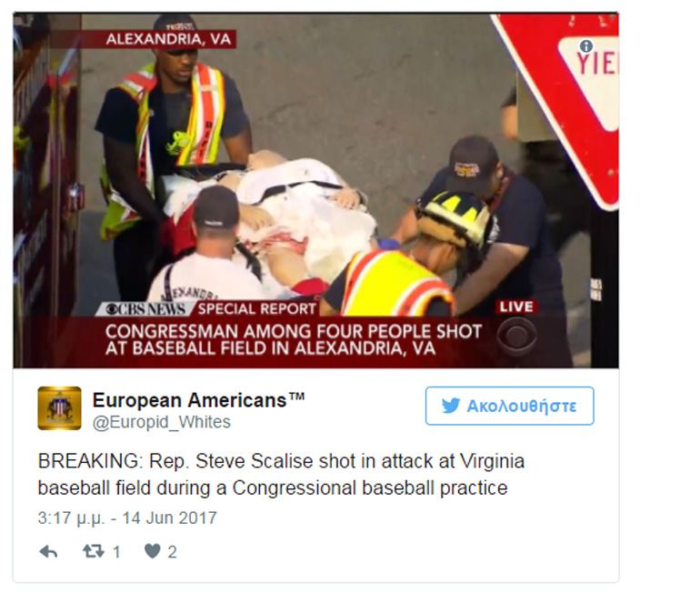This screenshot has width=700, height=593.
Task: Open the CBS News tweet image
Action: pos(315,191)
